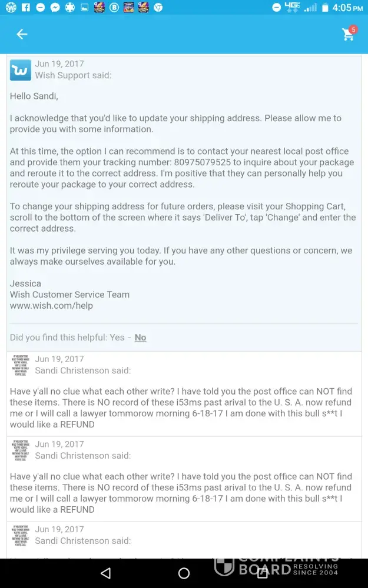Tap the Chrome notification icon

158,8
